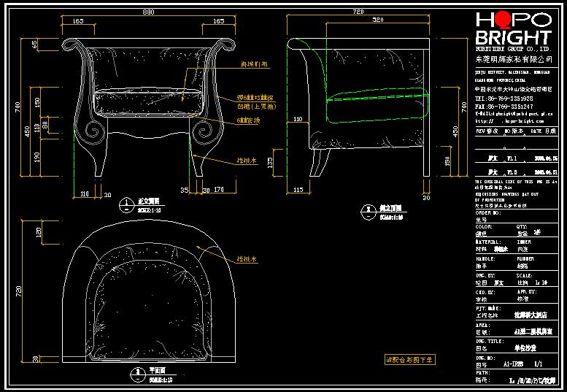Click the RUBBER field label
The width and height of the screenshot is (567, 392).
[x=525, y=259]
